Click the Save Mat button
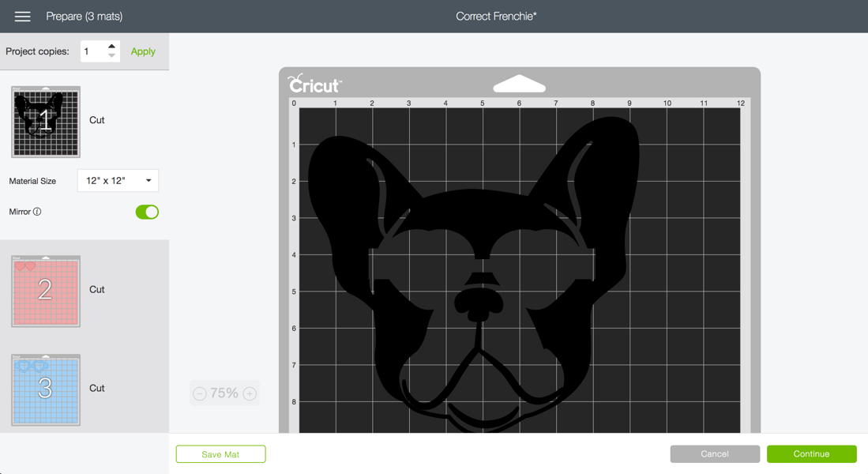This screenshot has height=474, width=868. (x=220, y=454)
